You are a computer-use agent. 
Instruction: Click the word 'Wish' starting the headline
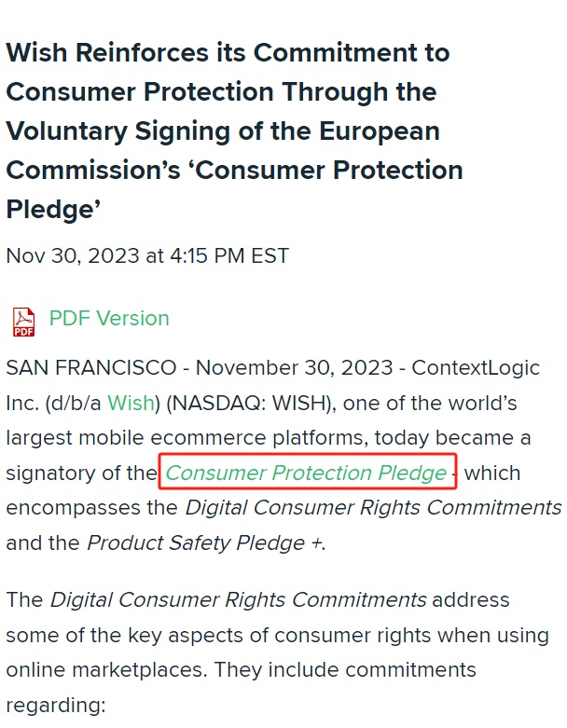click(36, 52)
